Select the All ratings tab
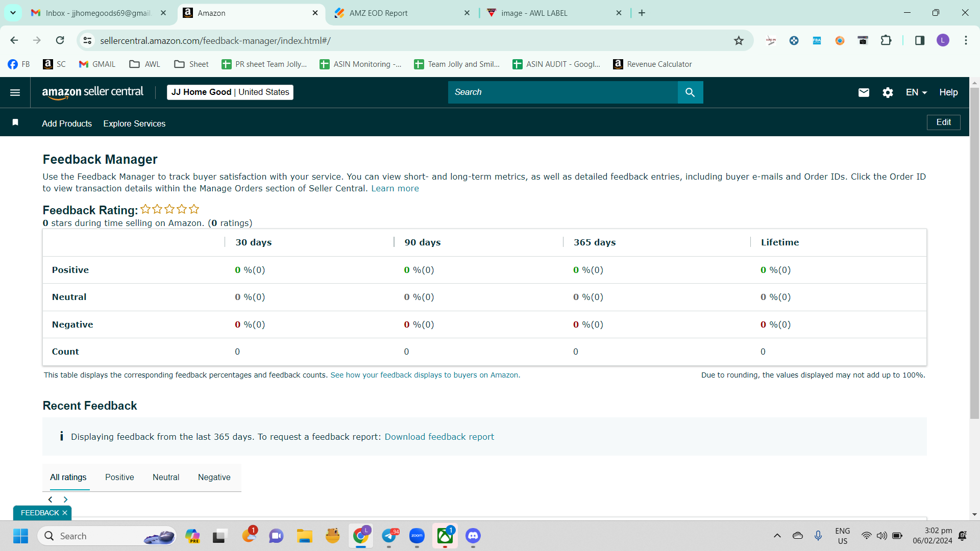 tap(68, 477)
